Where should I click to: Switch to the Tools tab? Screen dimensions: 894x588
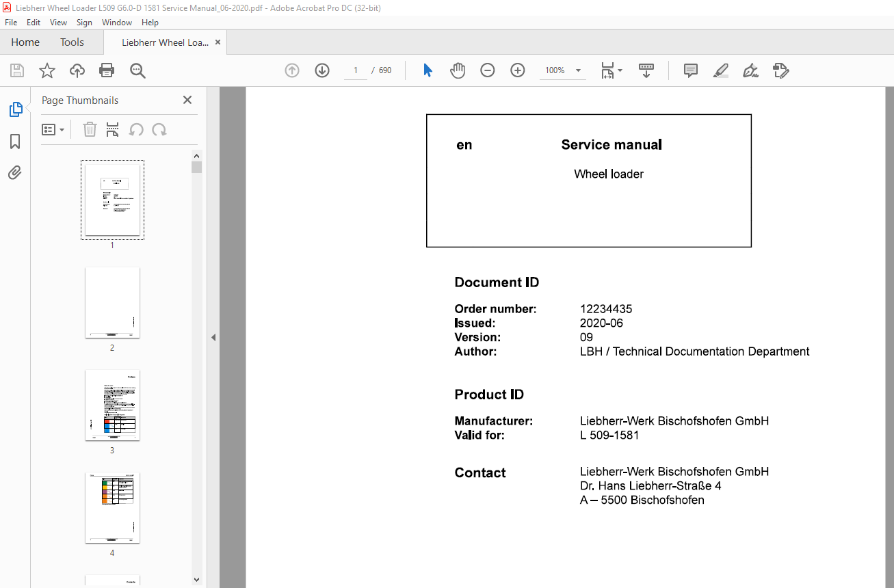[72, 42]
